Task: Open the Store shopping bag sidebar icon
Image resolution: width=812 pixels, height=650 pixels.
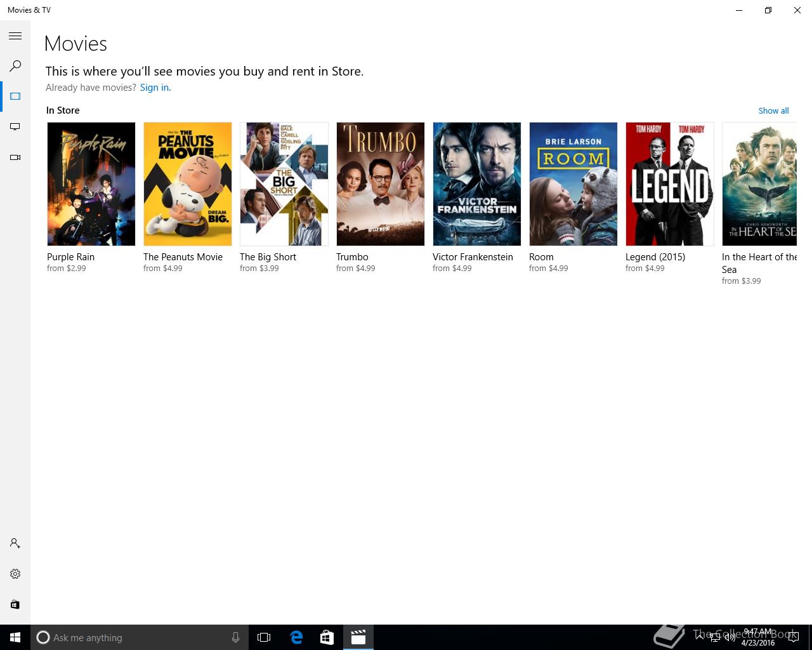Action: (x=15, y=604)
